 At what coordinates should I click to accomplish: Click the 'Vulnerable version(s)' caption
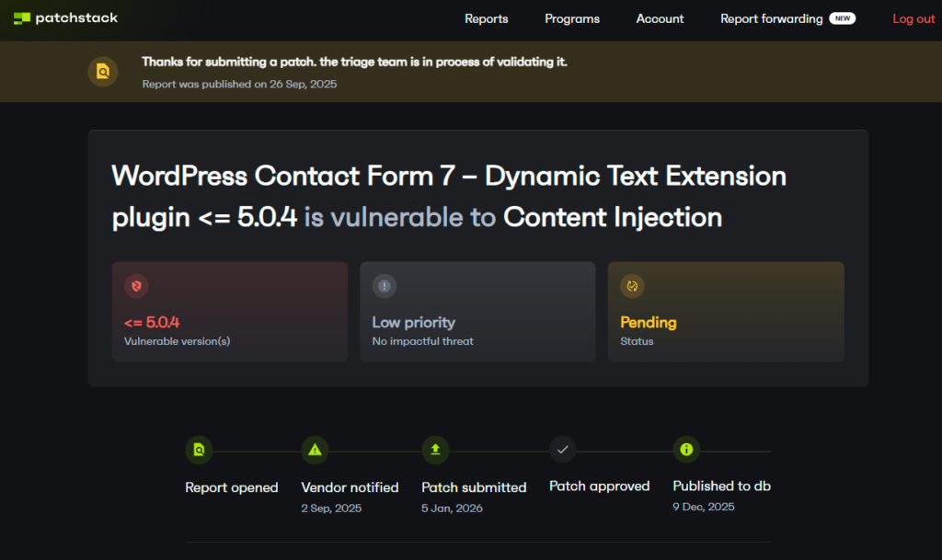[177, 341]
